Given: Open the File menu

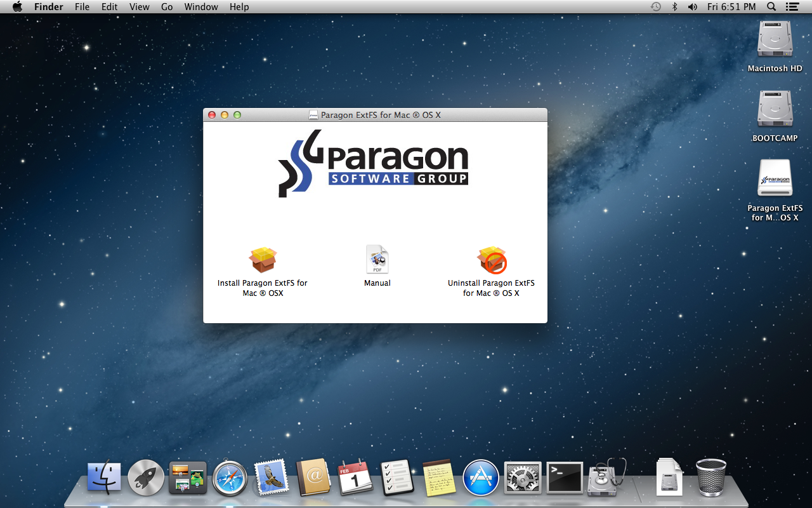Looking at the screenshot, I should point(82,7).
